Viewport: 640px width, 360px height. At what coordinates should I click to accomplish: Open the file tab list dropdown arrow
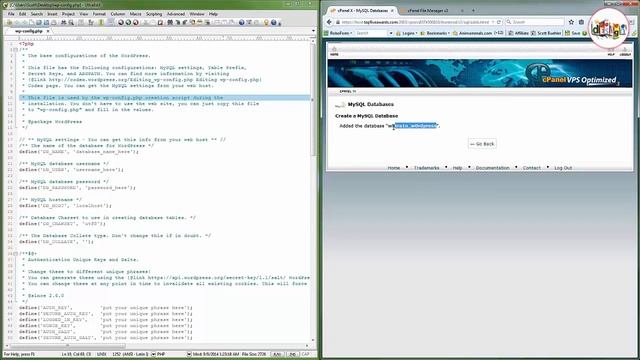click(313, 31)
